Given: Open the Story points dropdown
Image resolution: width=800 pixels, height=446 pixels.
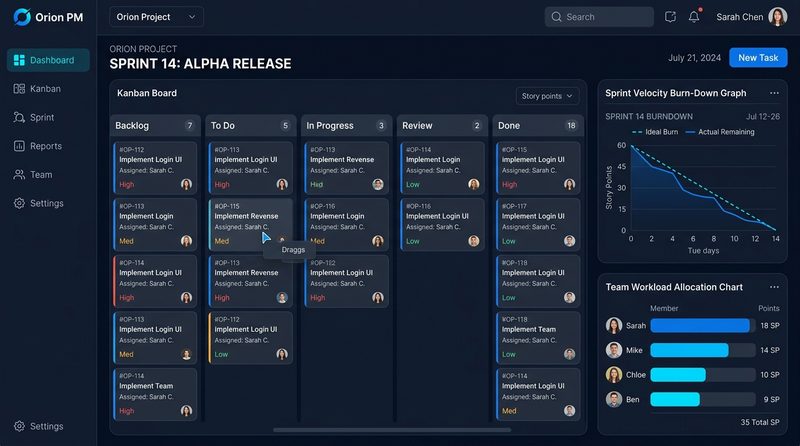Looking at the screenshot, I should 547,96.
